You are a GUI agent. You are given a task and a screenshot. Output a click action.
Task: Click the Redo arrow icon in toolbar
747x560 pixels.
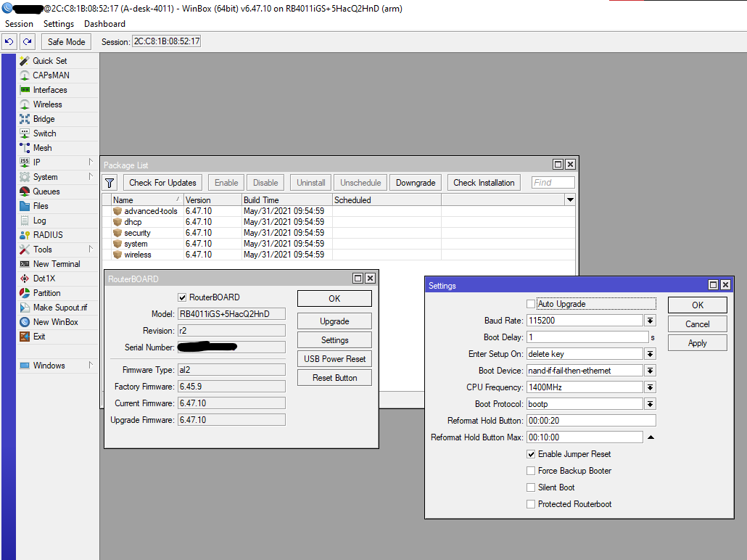[x=28, y=42]
